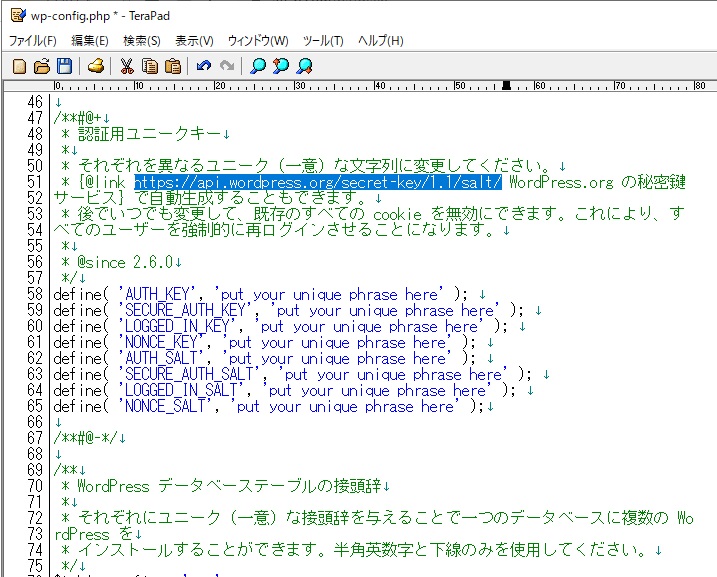This screenshot has height=577, width=717.
Task: Cut selection with scissors icon
Action: point(126,66)
